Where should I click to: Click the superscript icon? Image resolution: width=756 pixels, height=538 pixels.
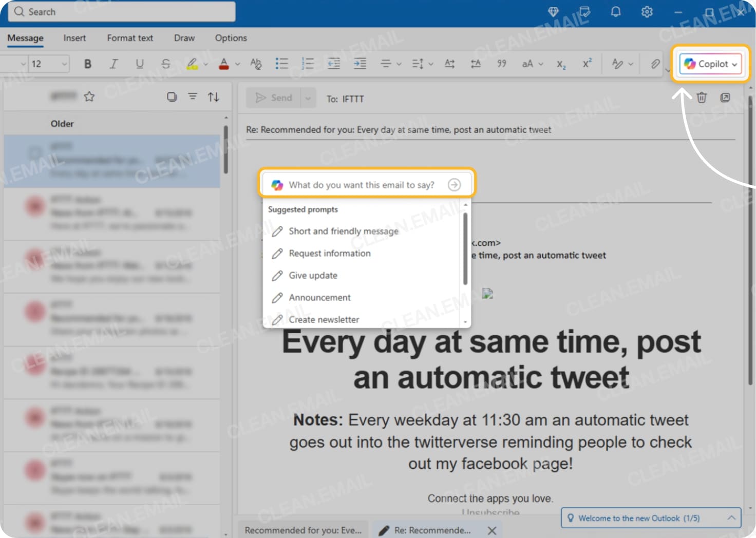[586, 64]
